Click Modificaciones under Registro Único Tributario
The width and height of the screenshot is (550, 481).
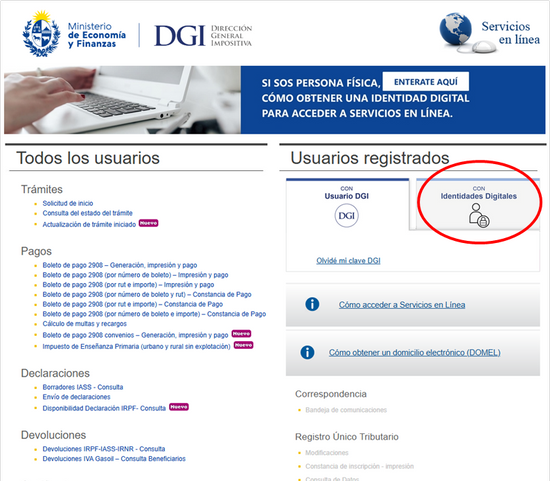(327, 453)
